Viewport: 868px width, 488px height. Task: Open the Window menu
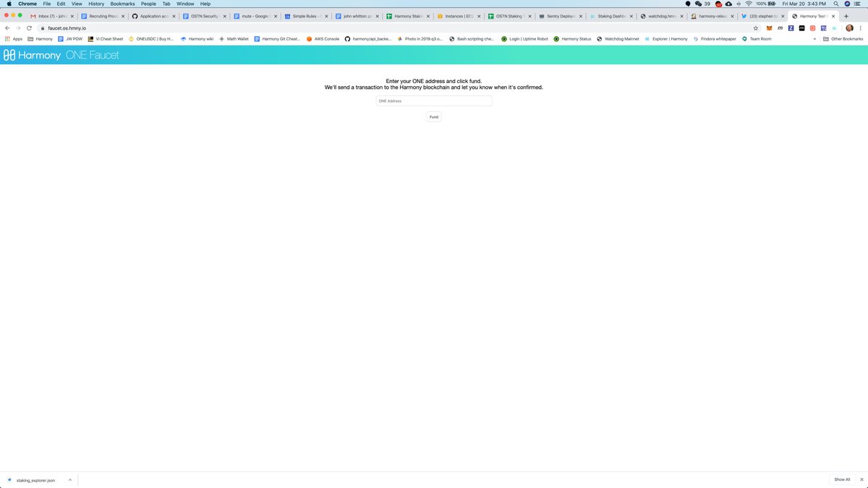click(x=185, y=4)
